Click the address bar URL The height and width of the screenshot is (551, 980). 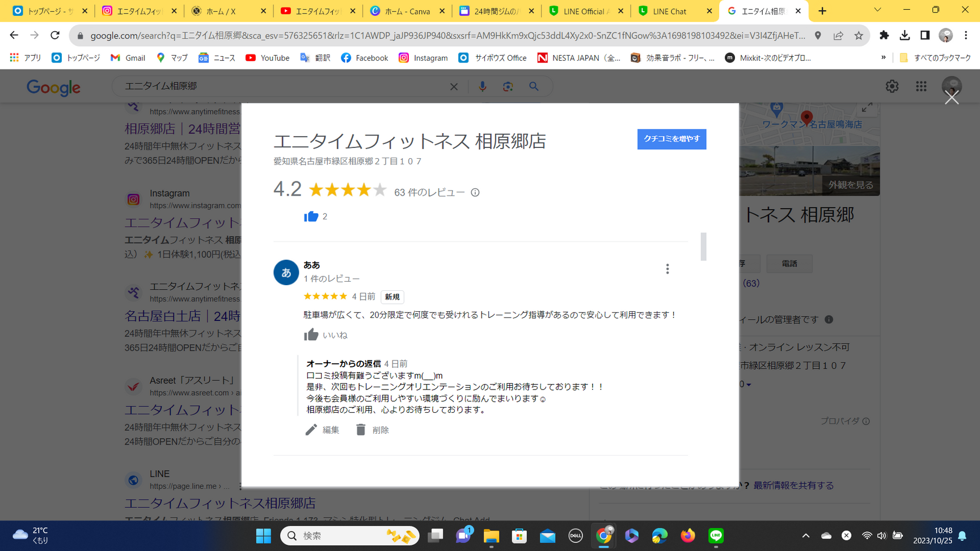point(447,36)
